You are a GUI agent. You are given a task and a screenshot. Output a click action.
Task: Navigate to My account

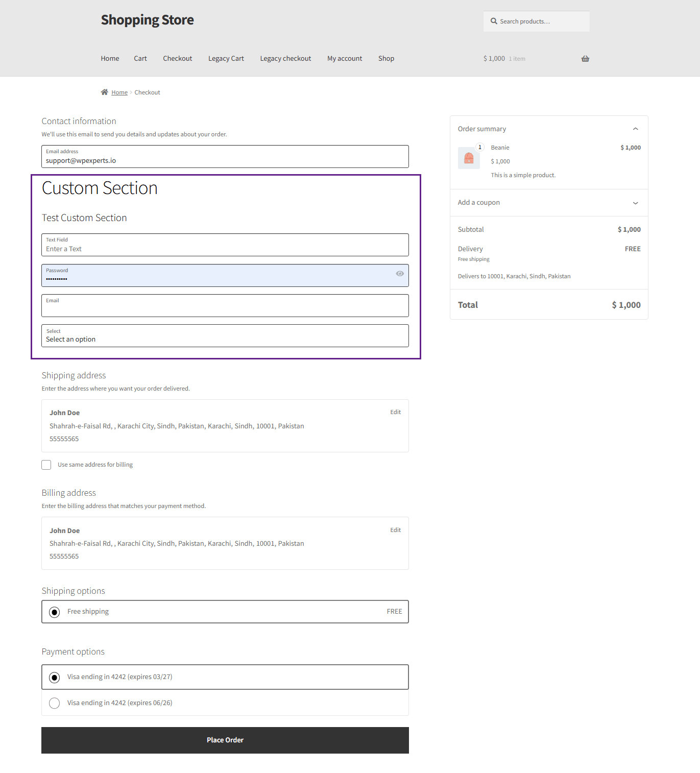coord(344,58)
